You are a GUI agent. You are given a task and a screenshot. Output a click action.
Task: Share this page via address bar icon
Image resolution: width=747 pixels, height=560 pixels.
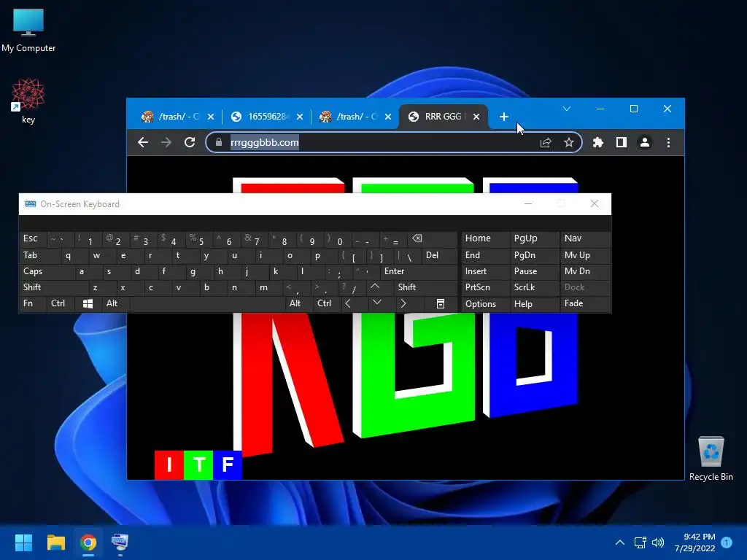tap(546, 142)
